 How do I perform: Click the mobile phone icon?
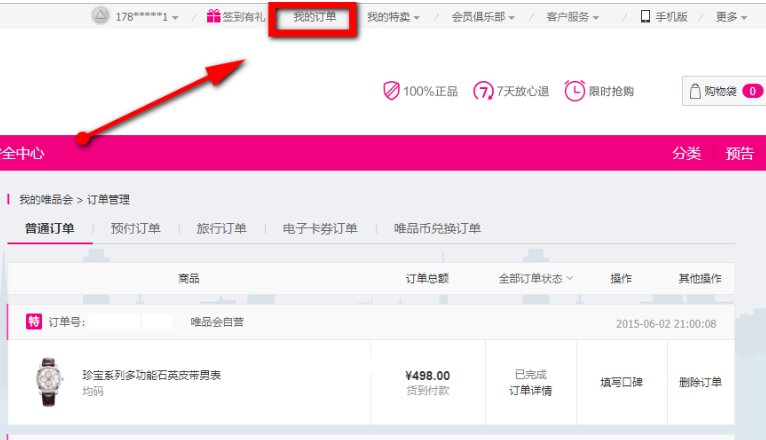tap(645, 17)
